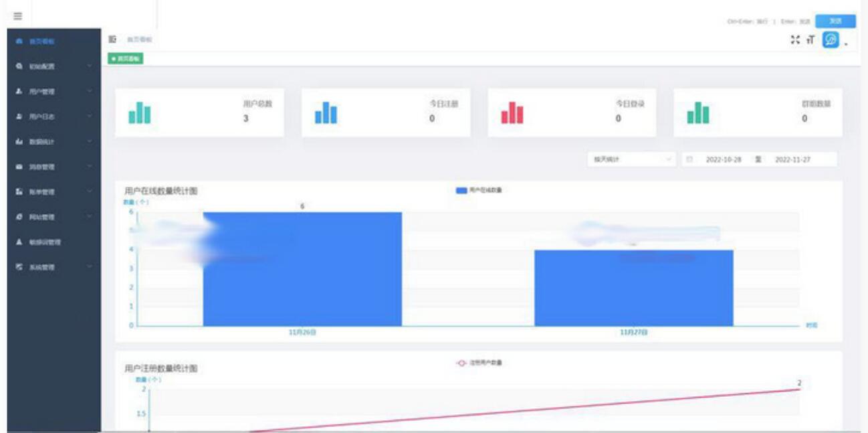This screenshot has width=868, height=433.
Task: Toggle fullscreen with the expand arrows icon
Action: pyautogui.click(x=795, y=40)
